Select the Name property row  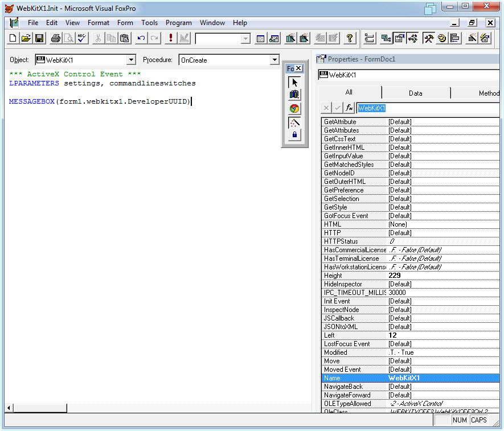[411, 378]
